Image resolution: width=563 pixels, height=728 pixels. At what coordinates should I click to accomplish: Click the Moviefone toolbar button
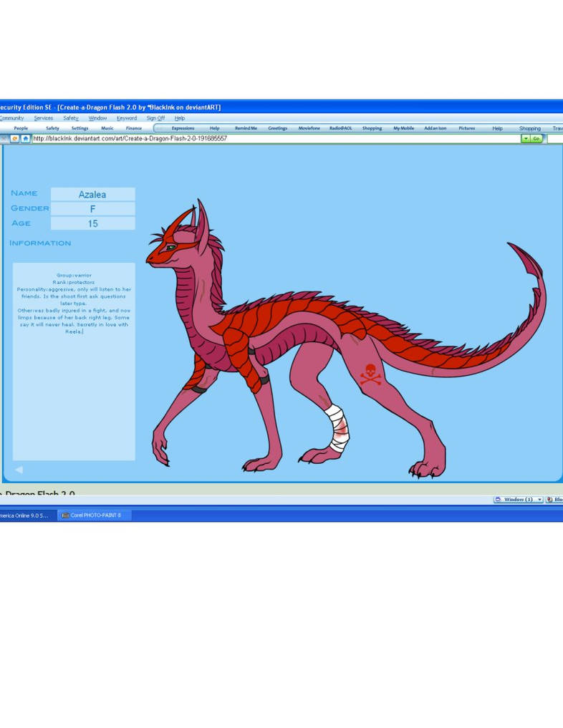(x=309, y=128)
